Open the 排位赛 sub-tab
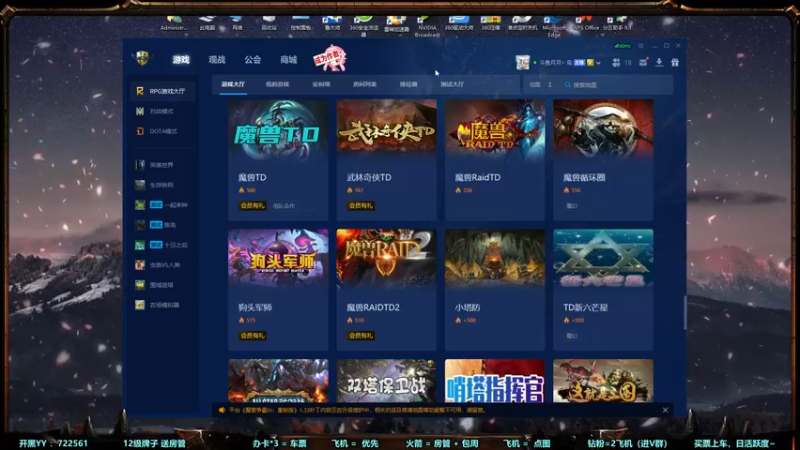 (409, 84)
